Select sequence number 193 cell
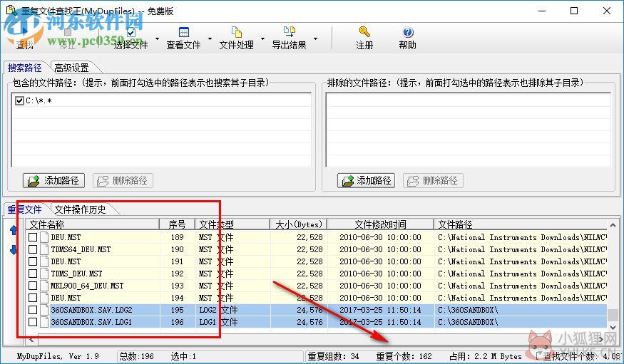Screen dimensions: 624x364 (177, 286)
